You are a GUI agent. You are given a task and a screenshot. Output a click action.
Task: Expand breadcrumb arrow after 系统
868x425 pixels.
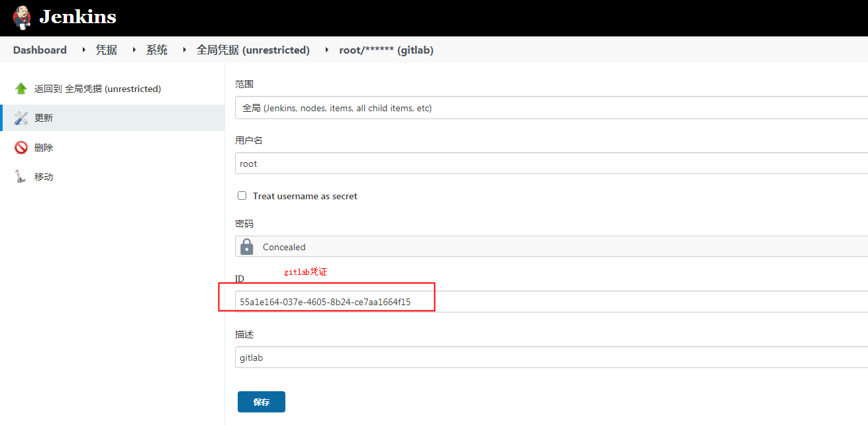pyautogui.click(x=184, y=50)
